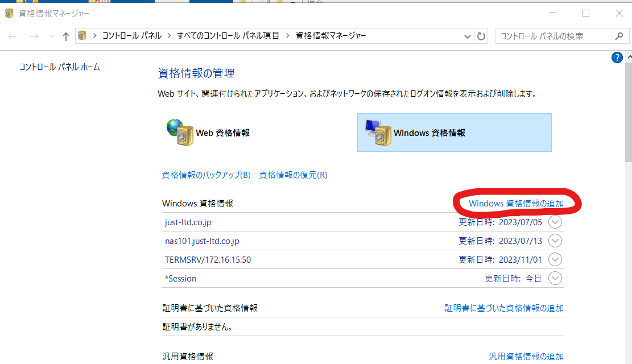The image size is (632, 364).
Task: Click the back navigation arrow
Action: point(13,36)
